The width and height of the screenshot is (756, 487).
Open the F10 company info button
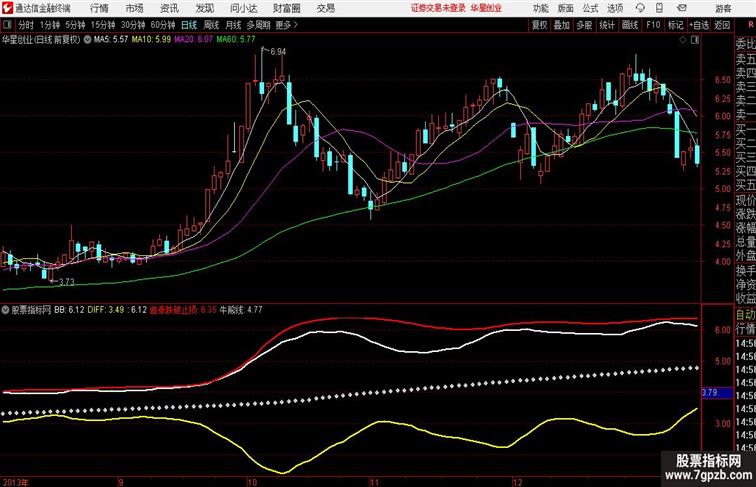tap(653, 25)
